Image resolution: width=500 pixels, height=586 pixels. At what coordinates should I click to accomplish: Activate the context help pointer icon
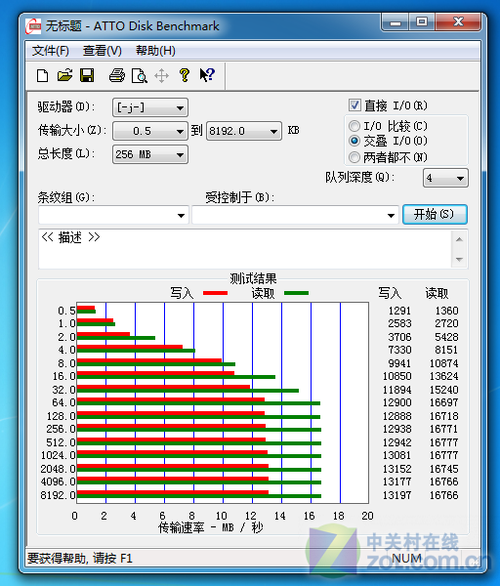point(207,75)
